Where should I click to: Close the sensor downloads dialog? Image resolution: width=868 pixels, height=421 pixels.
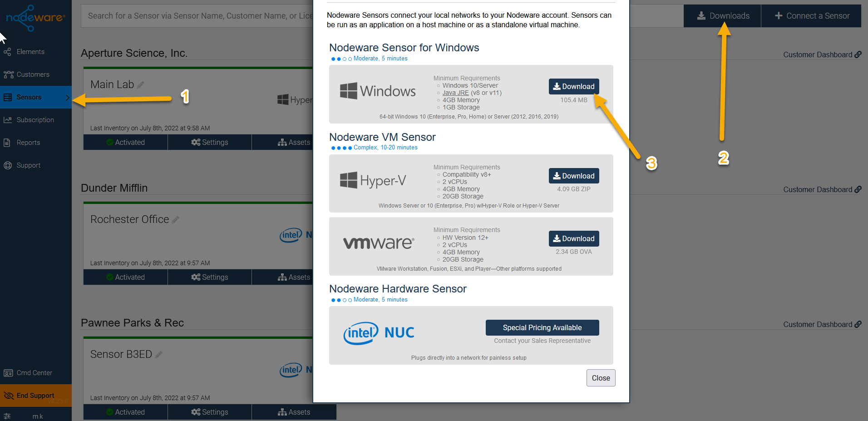tap(601, 377)
